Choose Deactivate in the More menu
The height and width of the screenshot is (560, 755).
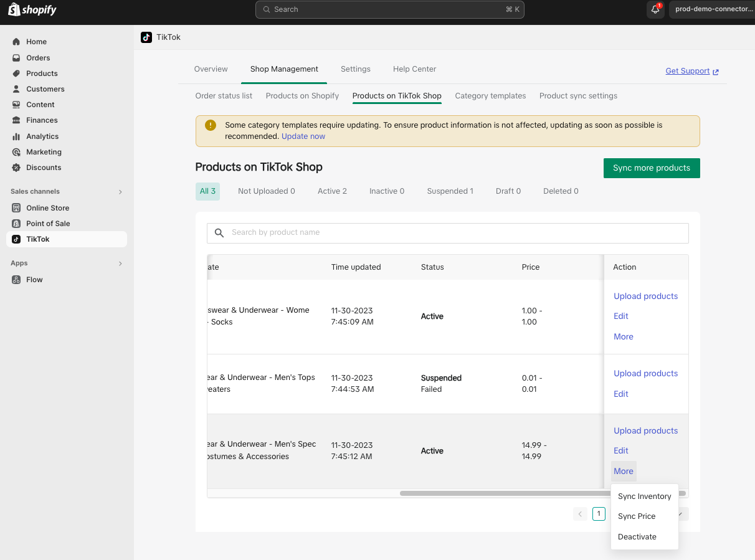637,537
